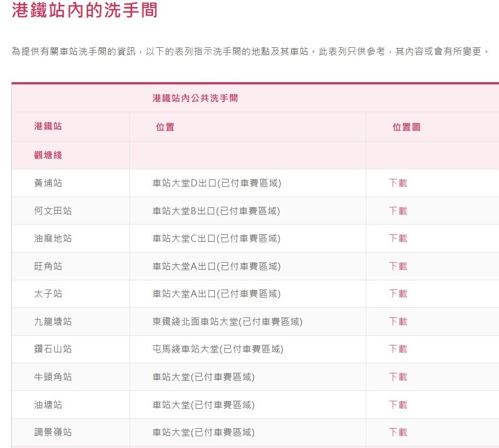Download the map for 牛頭角站
This screenshot has height=448, width=499.
(398, 377)
